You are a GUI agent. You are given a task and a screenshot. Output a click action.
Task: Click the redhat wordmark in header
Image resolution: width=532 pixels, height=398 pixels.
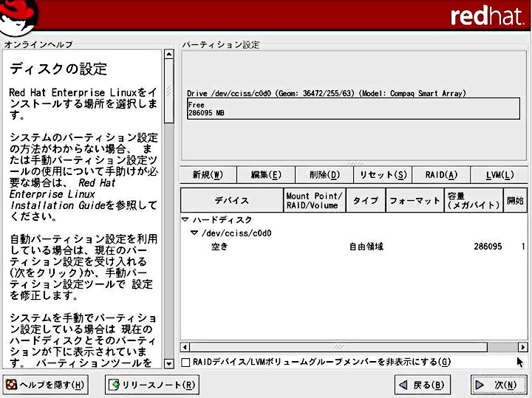pos(487,16)
